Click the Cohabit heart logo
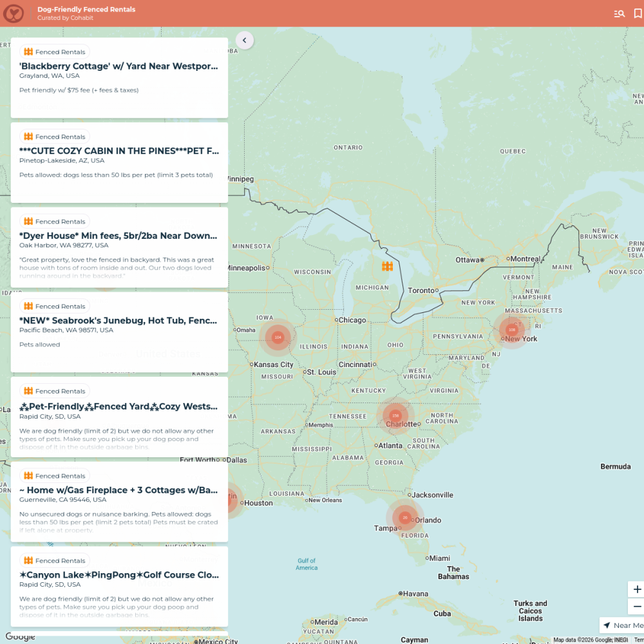The width and height of the screenshot is (644, 644). (14, 14)
